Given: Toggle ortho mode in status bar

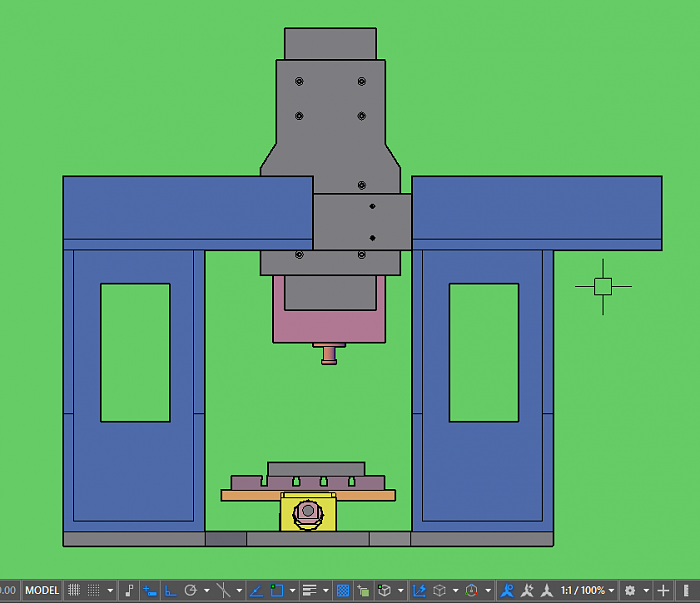Looking at the screenshot, I should (170, 590).
